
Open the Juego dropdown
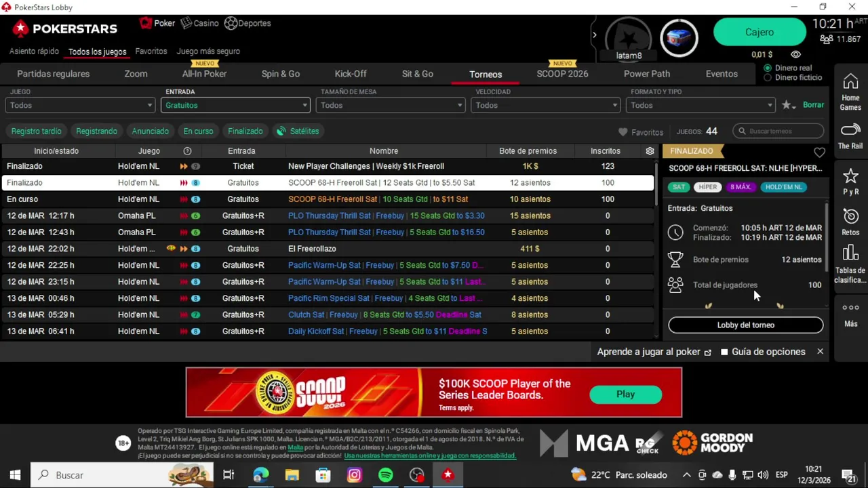(80, 105)
